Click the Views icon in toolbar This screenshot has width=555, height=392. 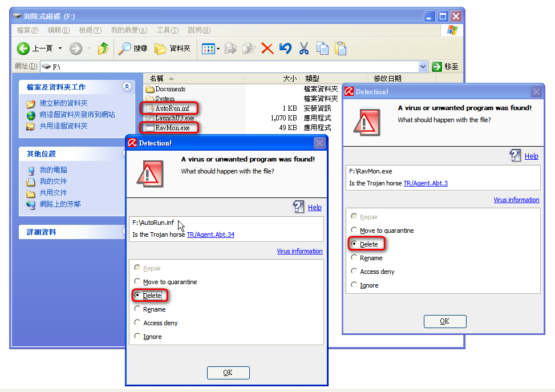(208, 49)
